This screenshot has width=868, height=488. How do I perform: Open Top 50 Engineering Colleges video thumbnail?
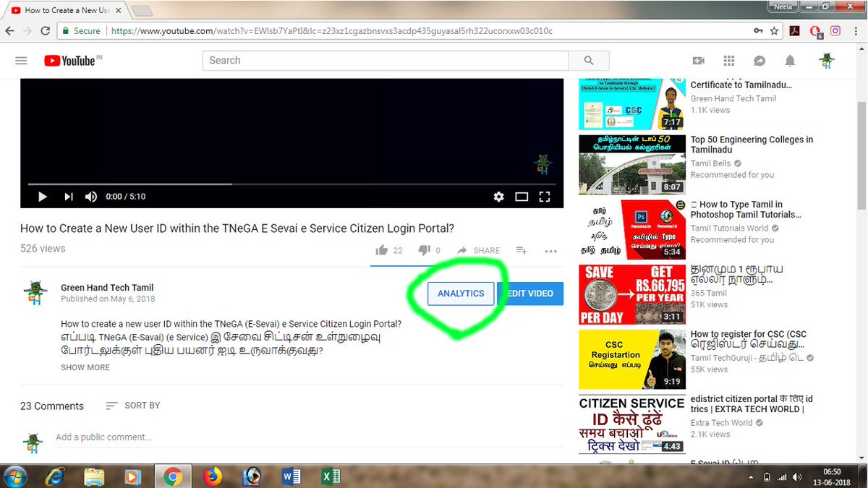(x=632, y=164)
